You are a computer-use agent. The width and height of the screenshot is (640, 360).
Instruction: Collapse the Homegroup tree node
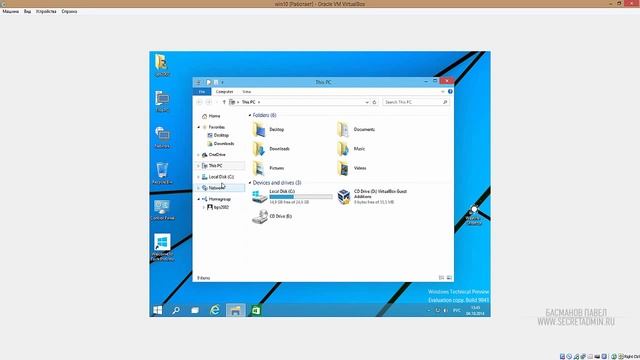[199, 199]
